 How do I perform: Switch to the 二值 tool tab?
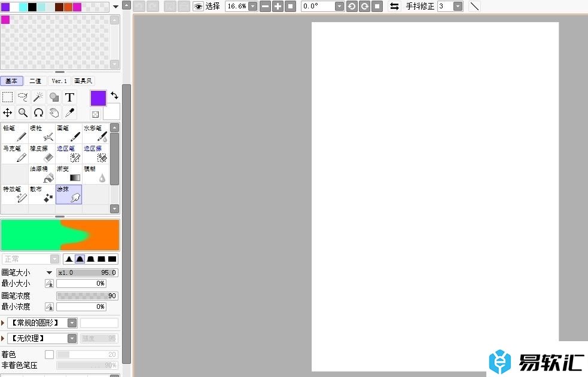click(35, 81)
